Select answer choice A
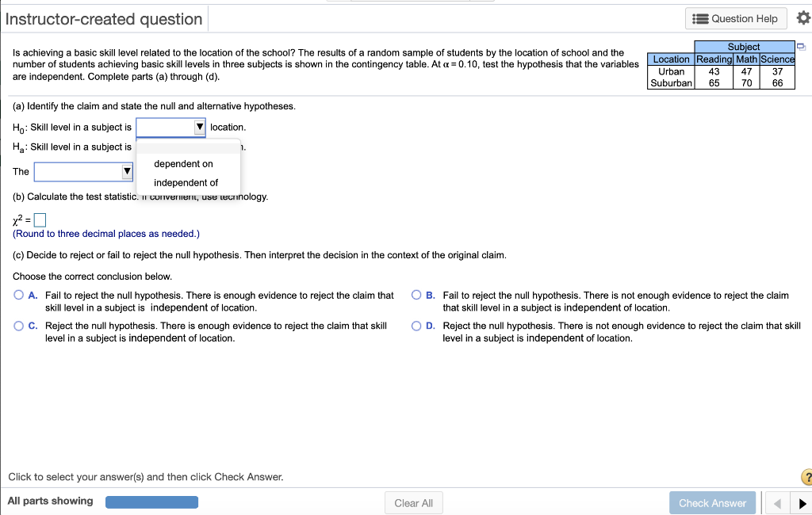The width and height of the screenshot is (812, 515). pos(17,295)
